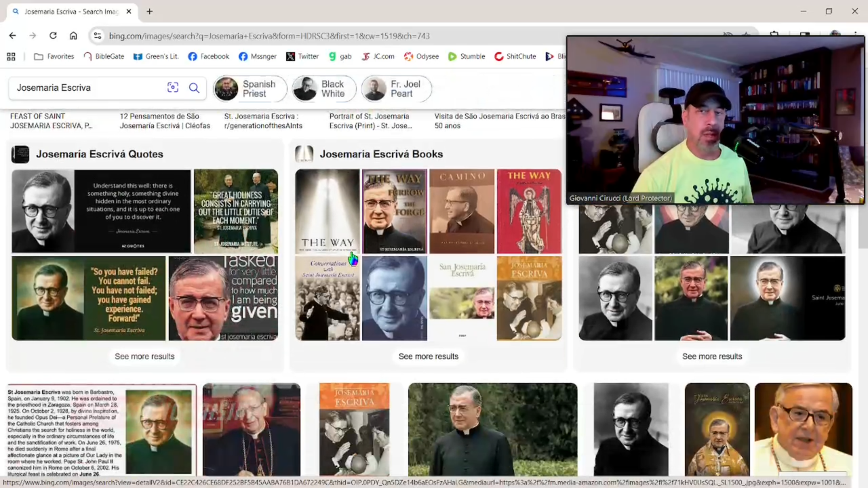
Task: Click the magnifier search icon
Action: coord(194,87)
